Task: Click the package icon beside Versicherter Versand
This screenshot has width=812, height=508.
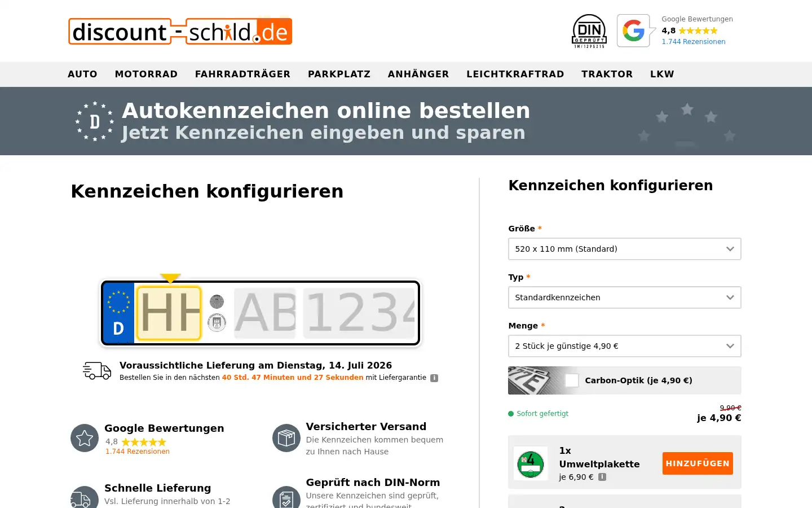Action: coord(286,438)
